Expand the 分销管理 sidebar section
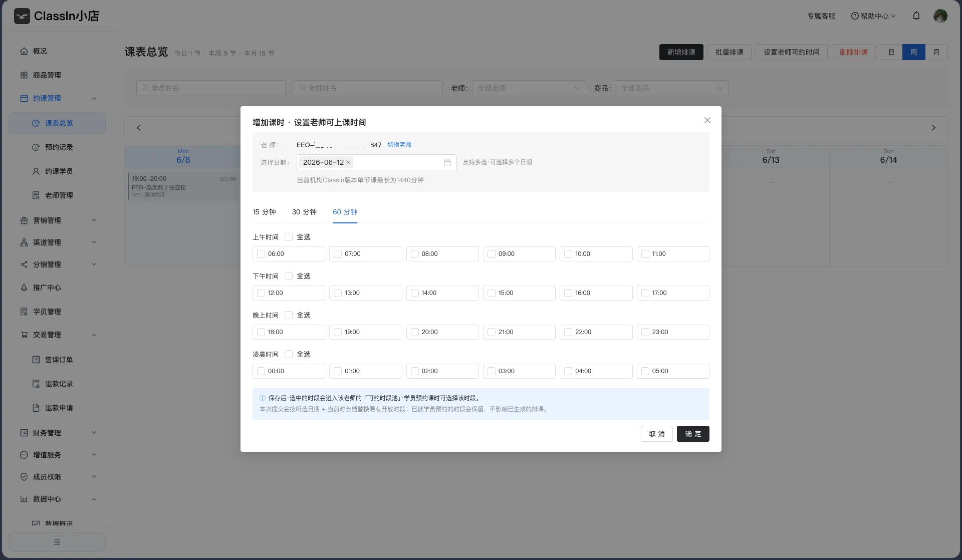The image size is (962, 560). pos(94,264)
